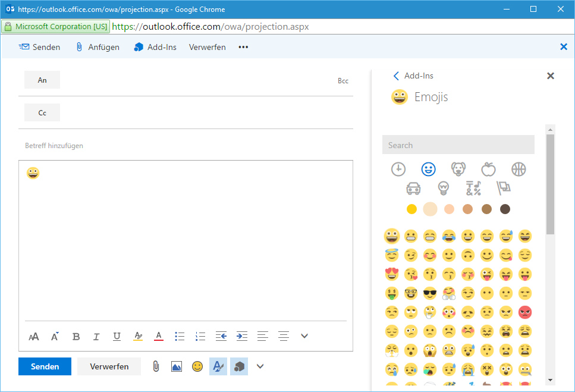Click the An recipients button

pos(42,80)
